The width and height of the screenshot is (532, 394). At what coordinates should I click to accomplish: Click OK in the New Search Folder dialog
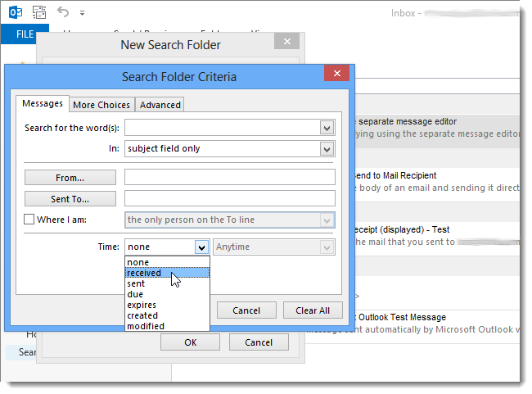pyautogui.click(x=191, y=342)
